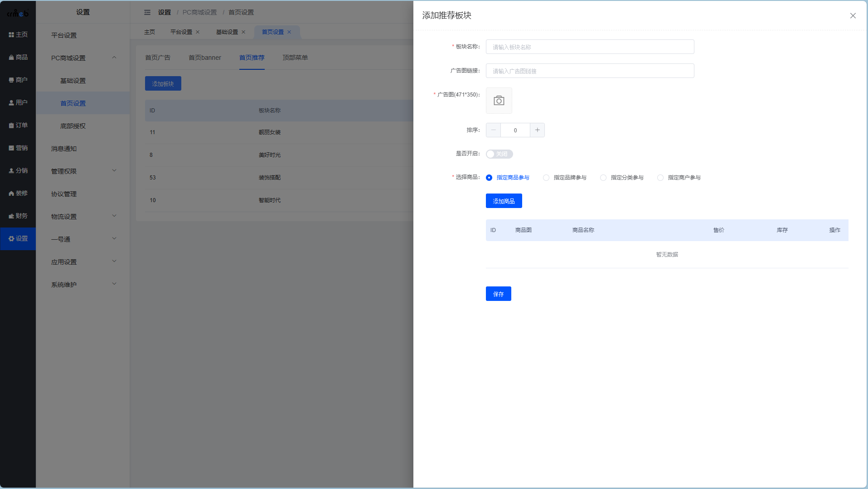Close the 添加推荐板块 drawer
Screen dimensions: 868x489
pyautogui.click(x=853, y=15)
